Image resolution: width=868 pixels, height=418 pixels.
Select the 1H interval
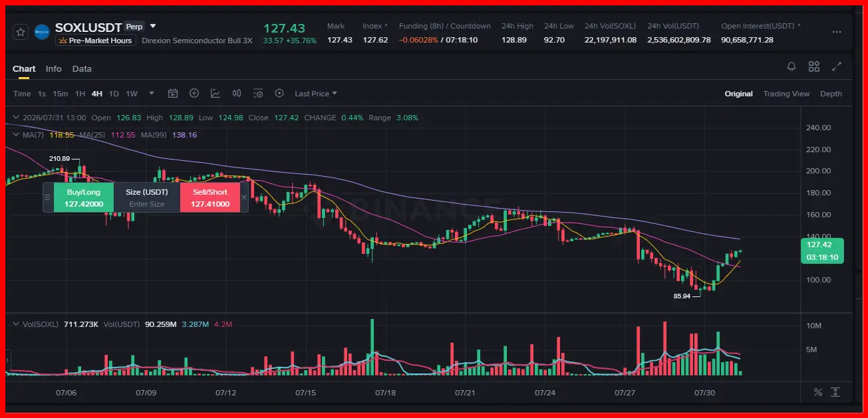pyautogui.click(x=80, y=94)
